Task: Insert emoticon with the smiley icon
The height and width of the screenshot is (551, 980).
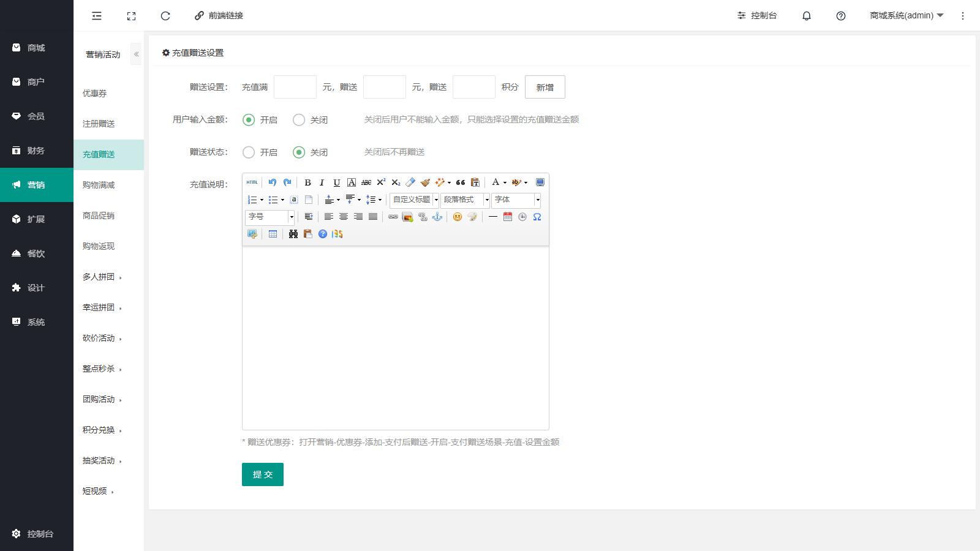Action: click(457, 217)
